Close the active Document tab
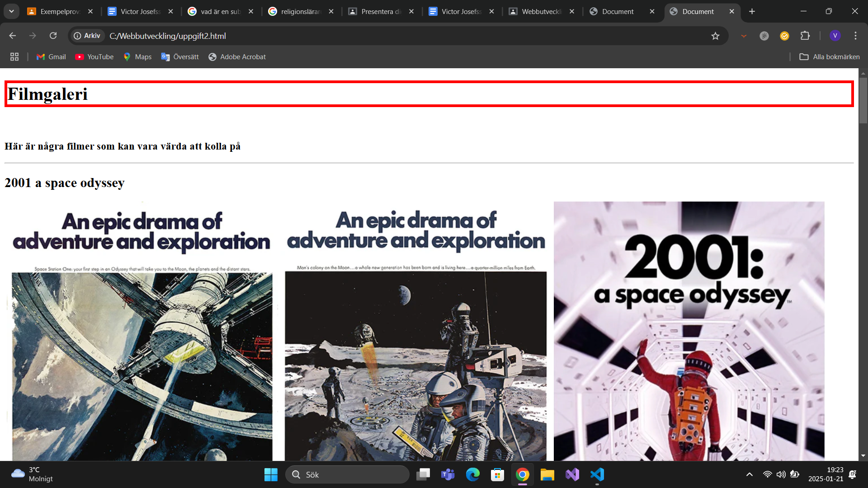The image size is (868, 488). [732, 11]
